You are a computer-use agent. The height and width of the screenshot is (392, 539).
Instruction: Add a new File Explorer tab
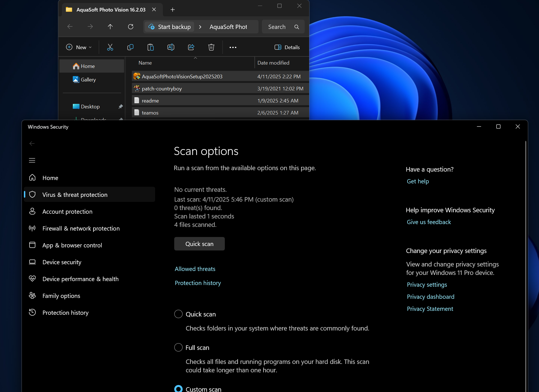click(x=173, y=10)
